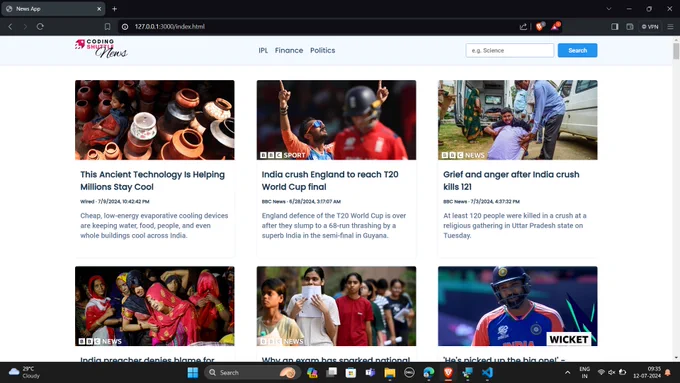Open the cricket celebration article image

336,120
